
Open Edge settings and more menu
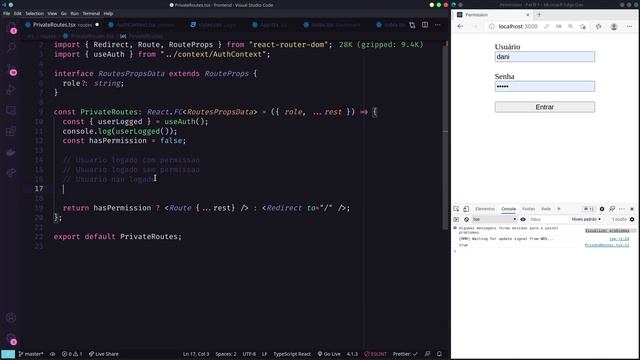(629, 27)
